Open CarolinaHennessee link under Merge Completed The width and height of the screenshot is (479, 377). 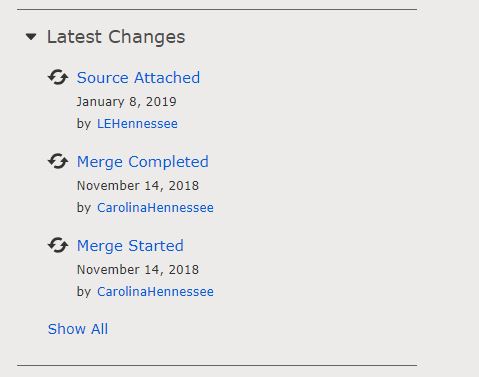coord(155,208)
